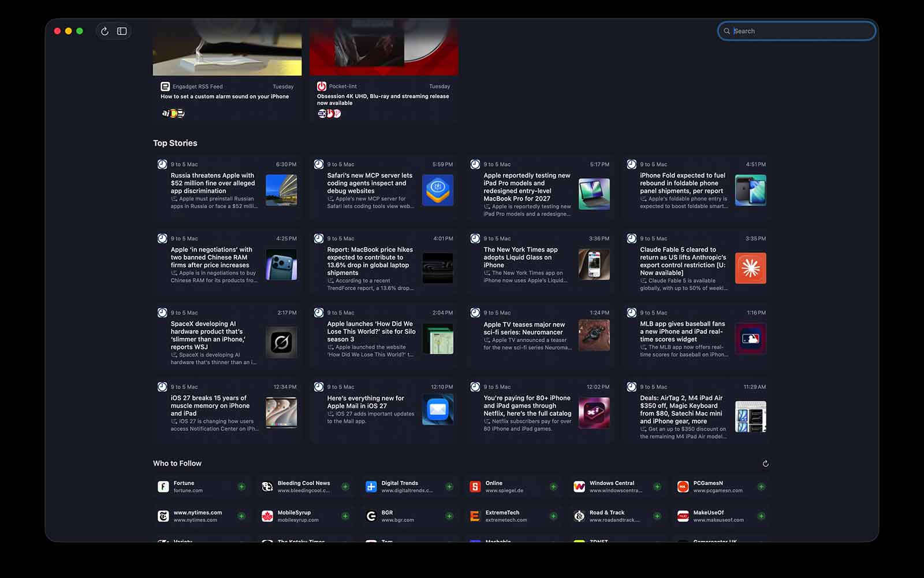Screen dimensions: 924x578
Task: Follow MobileSyrup using the plus icon
Action: pos(345,516)
